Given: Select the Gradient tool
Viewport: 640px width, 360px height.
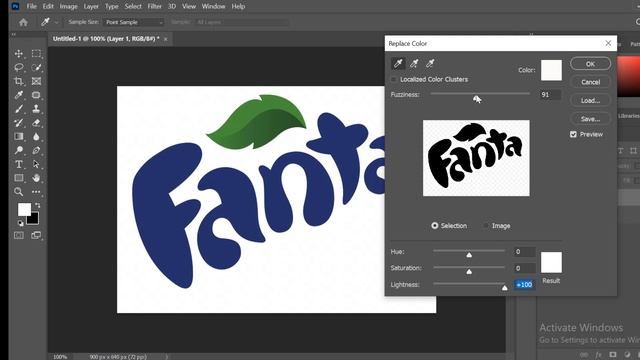Looking at the screenshot, I should pyautogui.click(x=19, y=136).
